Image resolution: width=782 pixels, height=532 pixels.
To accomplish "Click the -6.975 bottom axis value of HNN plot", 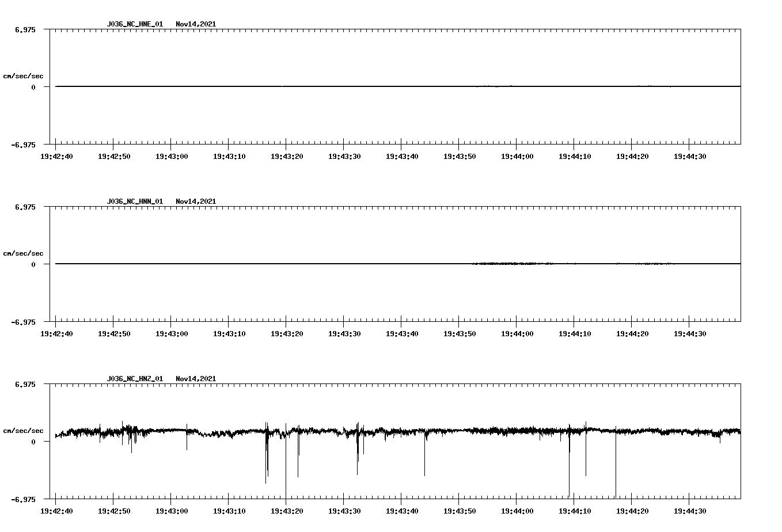I will click(x=24, y=322).
